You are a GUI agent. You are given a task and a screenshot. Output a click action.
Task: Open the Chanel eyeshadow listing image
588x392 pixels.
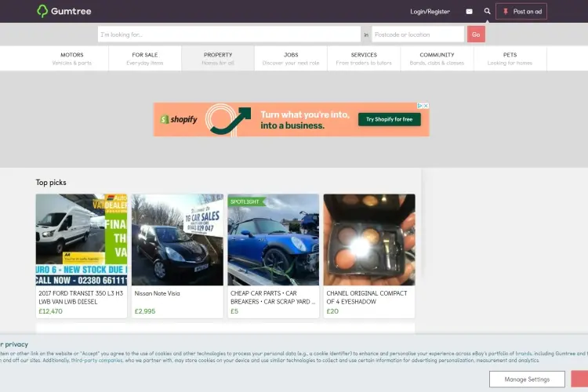[x=369, y=239]
